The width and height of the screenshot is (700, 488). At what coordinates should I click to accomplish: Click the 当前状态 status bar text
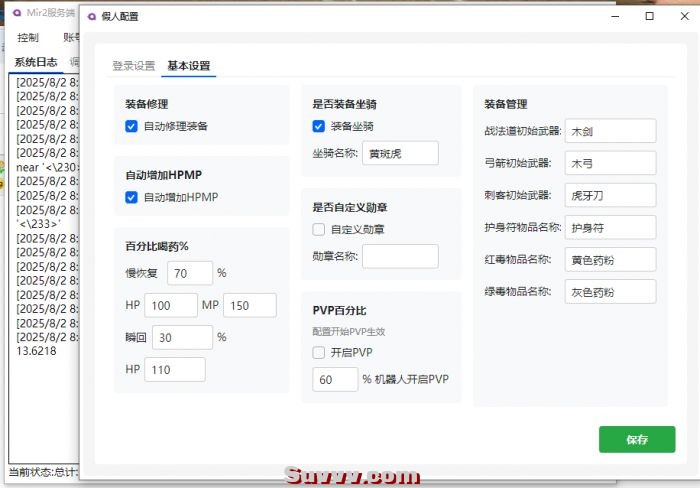43,472
